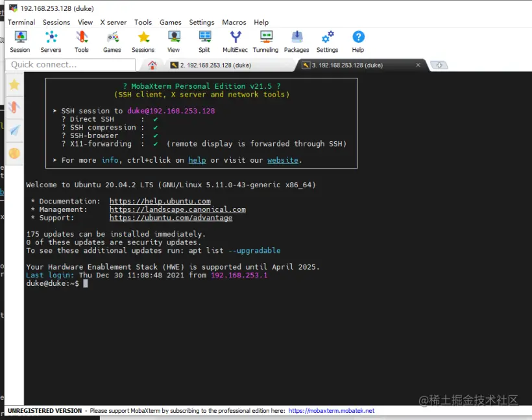Open the Servers toolbar icon
532x420 pixels.
(51, 41)
